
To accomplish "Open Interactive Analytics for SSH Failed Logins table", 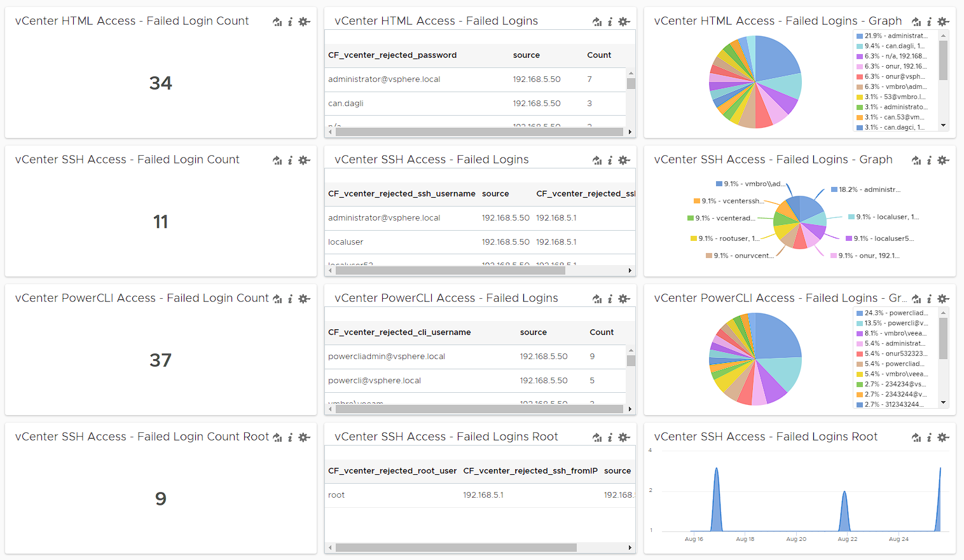I will [597, 160].
